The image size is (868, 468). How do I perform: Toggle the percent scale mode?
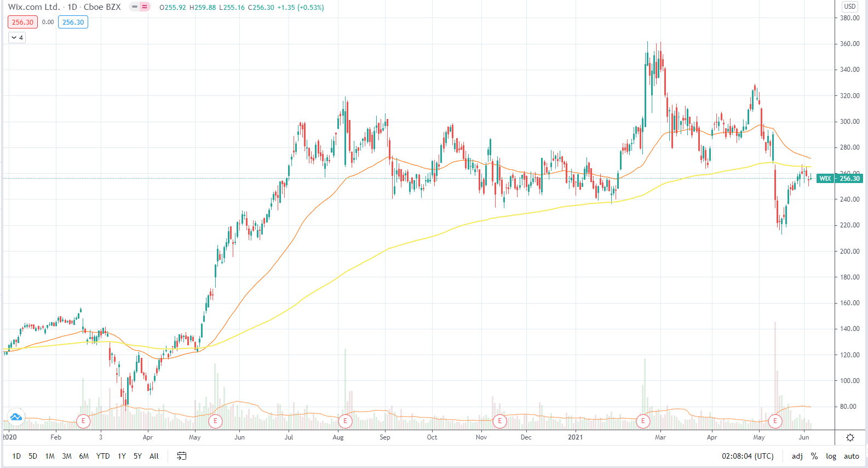pyautogui.click(x=814, y=456)
